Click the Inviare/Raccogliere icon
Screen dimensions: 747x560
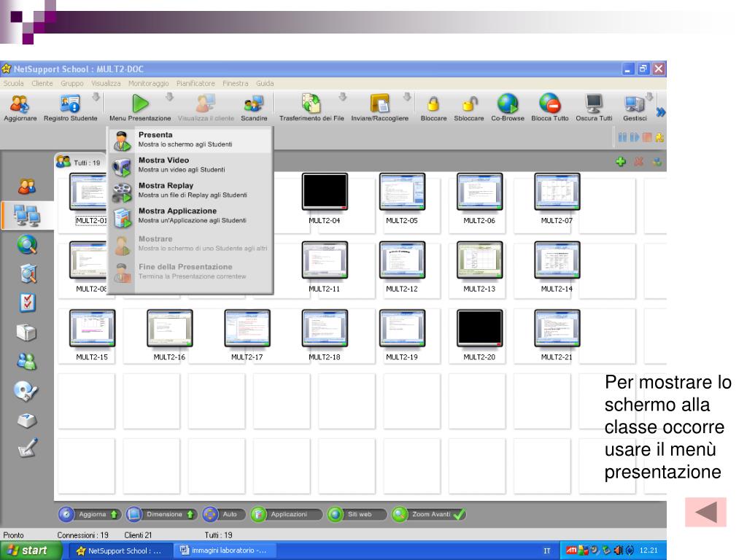pyautogui.click(x=379, y=104)
